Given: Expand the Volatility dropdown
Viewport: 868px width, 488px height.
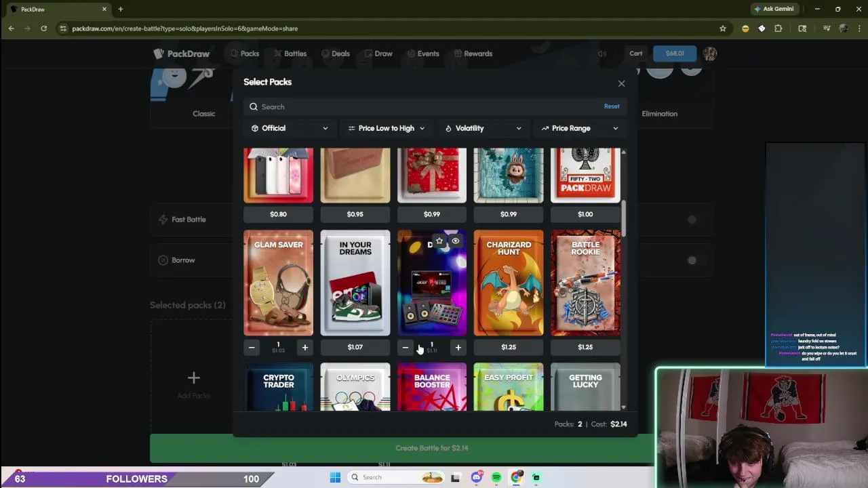Looking at the screenshot, I should tap(483, 128).
